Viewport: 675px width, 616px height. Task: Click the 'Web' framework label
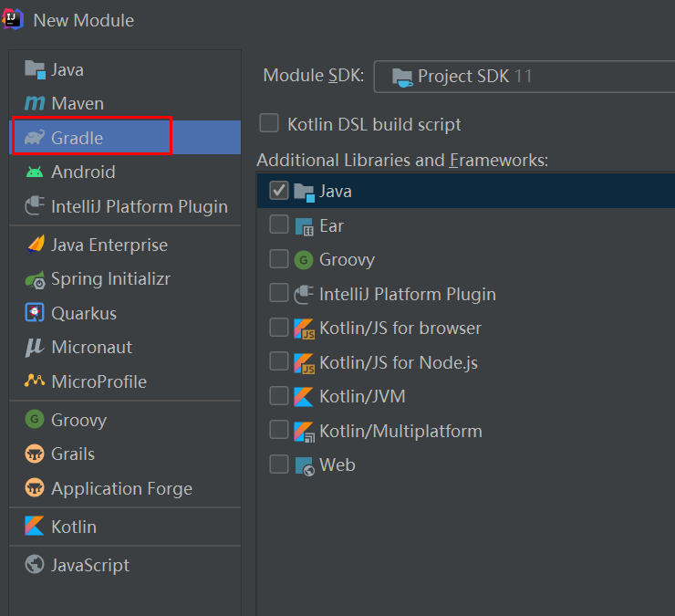pos(337,465)
